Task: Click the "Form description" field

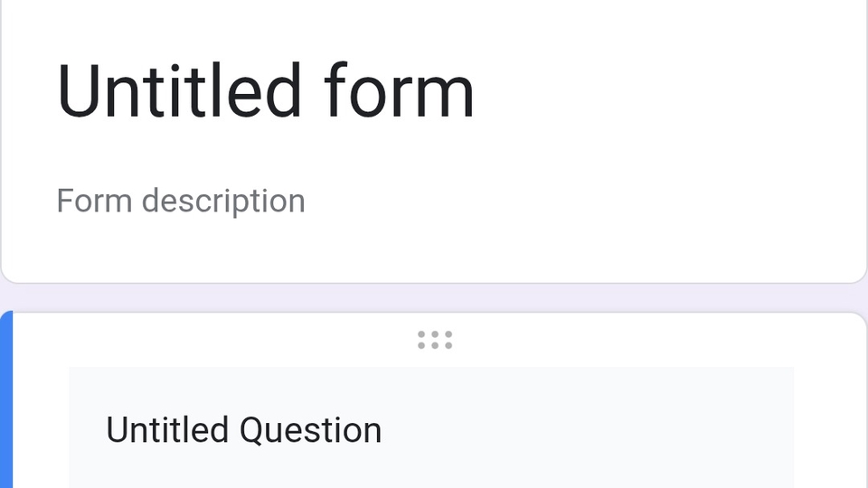Action: tap(181, 201)
